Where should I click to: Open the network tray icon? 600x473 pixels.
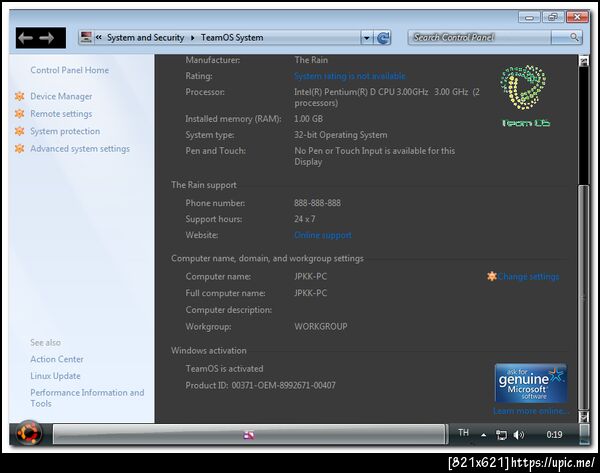501,435
